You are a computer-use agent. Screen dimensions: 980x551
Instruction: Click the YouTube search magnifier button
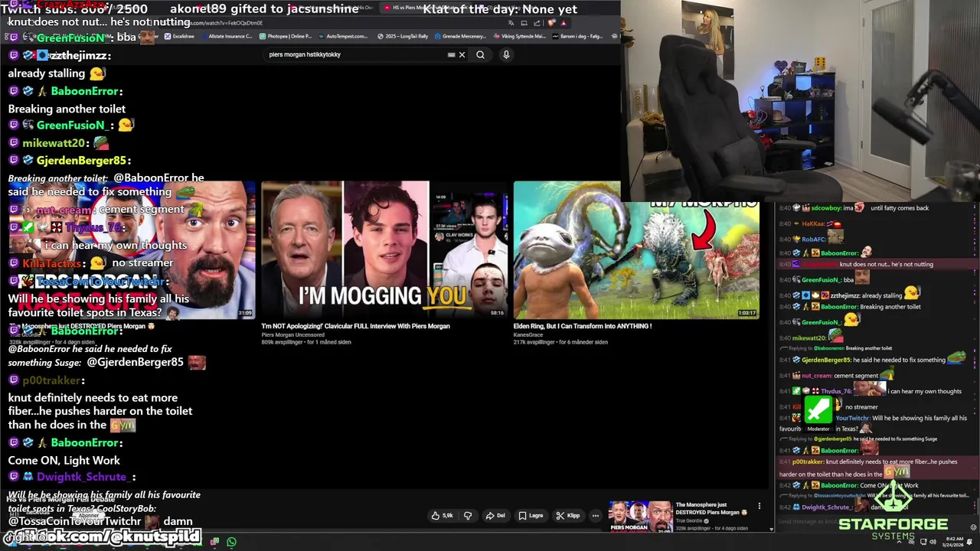(x=480, y=55)
